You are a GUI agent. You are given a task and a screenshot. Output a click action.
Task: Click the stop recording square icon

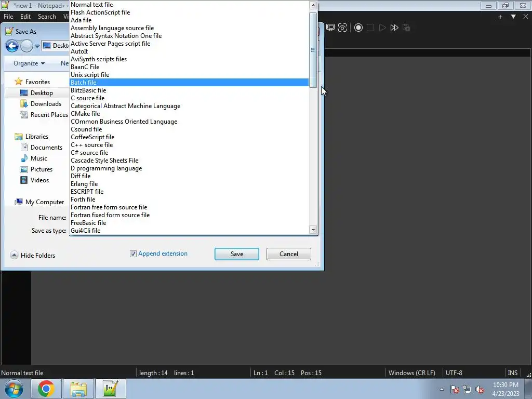click(370, 28)
